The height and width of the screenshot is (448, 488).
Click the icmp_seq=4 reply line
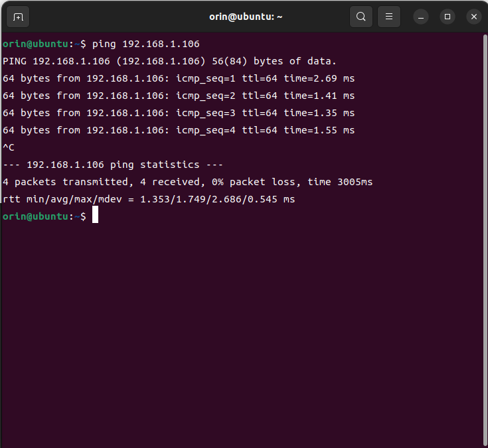point(179,130)
